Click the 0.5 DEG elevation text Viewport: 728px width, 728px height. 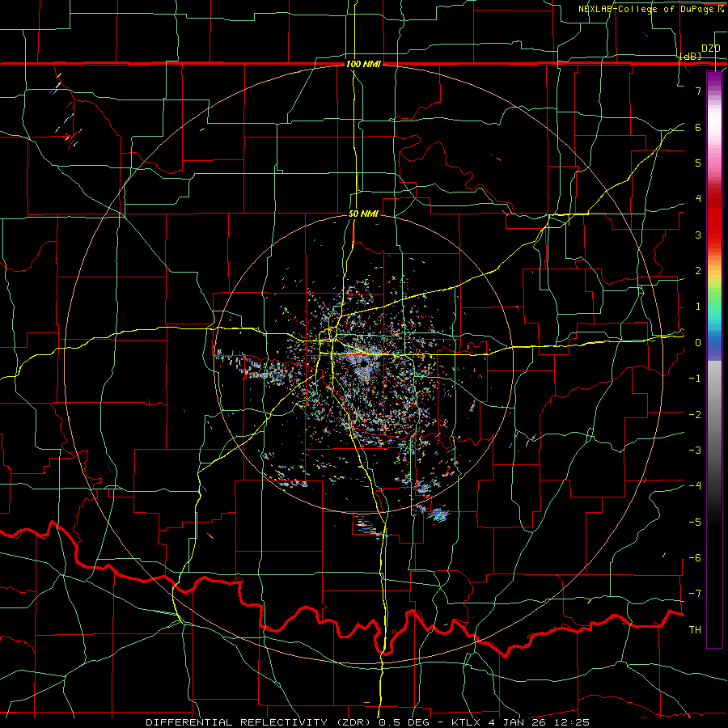pos(403,722)
